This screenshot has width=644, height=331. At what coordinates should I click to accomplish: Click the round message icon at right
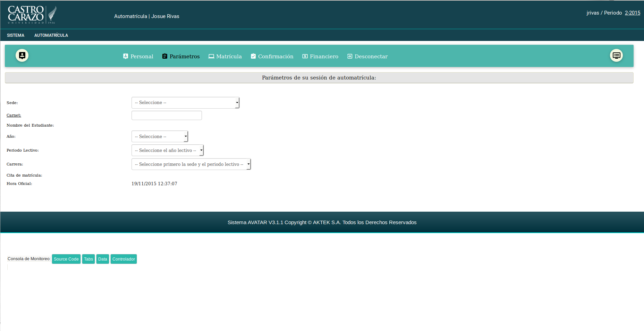(x=616, y=56)
